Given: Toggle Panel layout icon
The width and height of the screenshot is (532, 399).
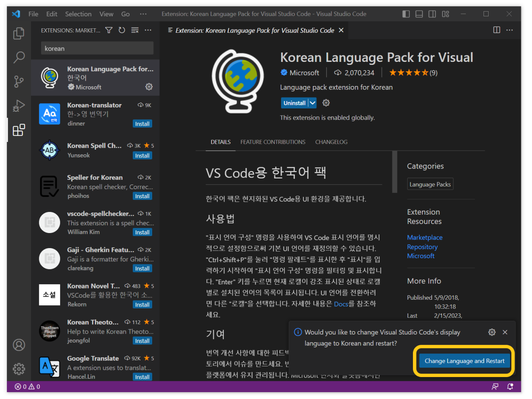Looking at the screenshot, I should tap(419, 14).
